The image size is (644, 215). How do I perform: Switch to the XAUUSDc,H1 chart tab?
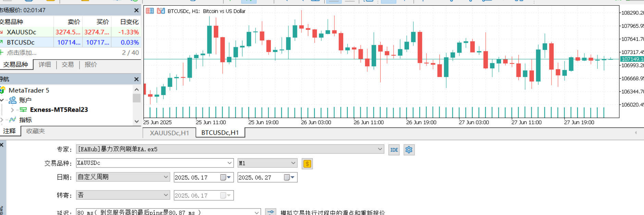[169, 133]
